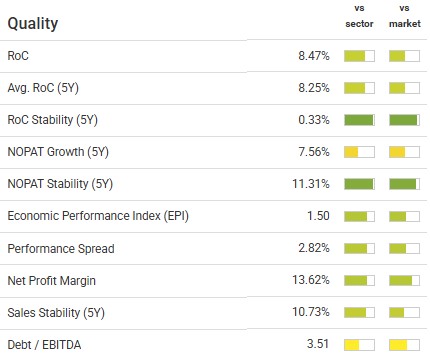Select the Avg. RoC (5Y) label
Image resolution: width=430 pixels, height=360 pixels.
click(x=43, y=88)
